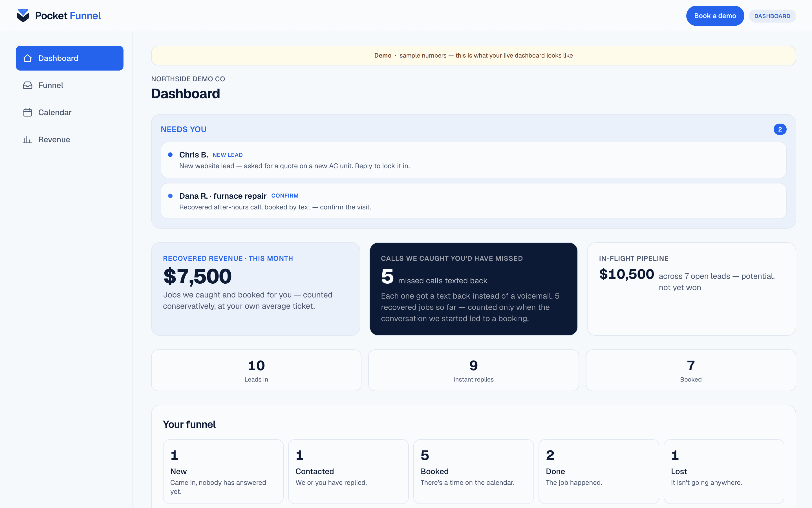This screenshot has width=812, height=508.
Task: Go to Funnel in the sidebar
Action: point(69,85)
